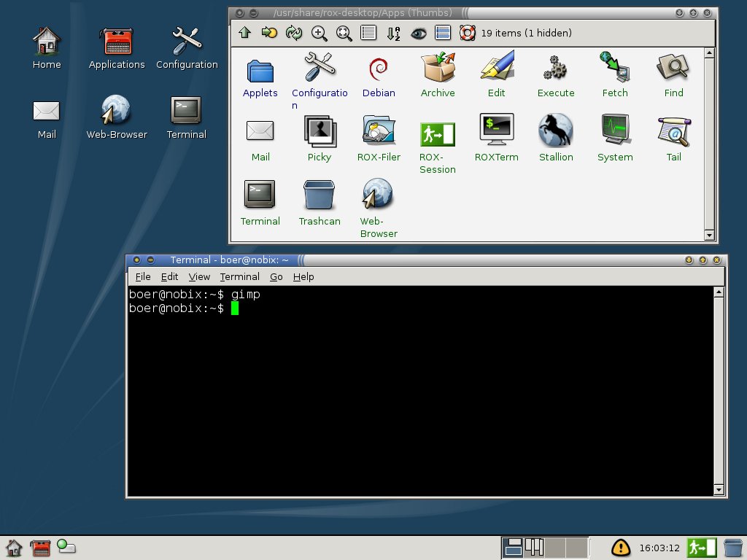Open the Debian swirl icon
Viewport: 747px width, 560px height.
point(379,69)
